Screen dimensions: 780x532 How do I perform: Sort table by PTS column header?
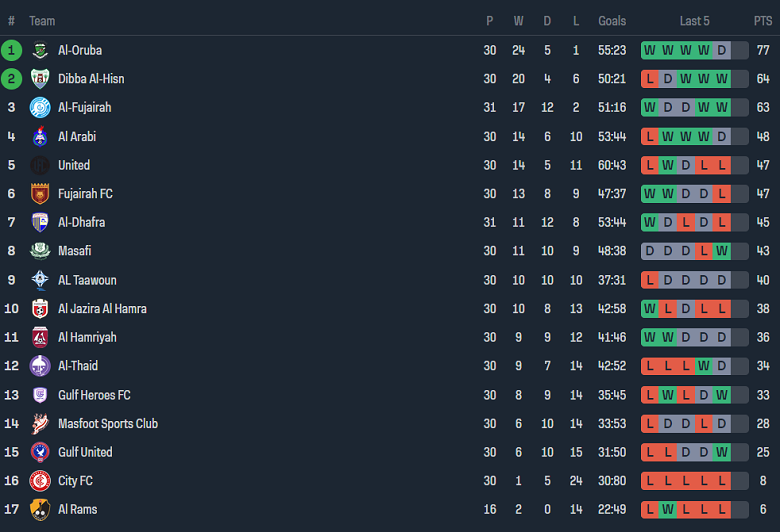763,21
